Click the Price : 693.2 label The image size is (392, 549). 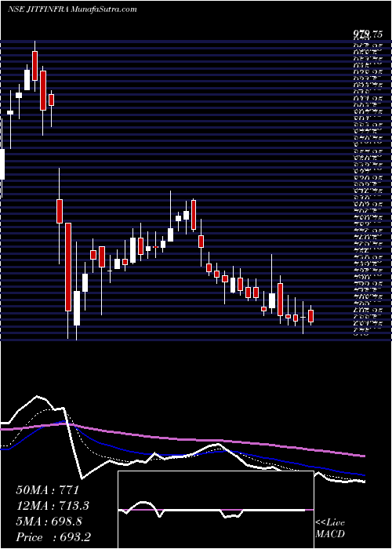53,537
